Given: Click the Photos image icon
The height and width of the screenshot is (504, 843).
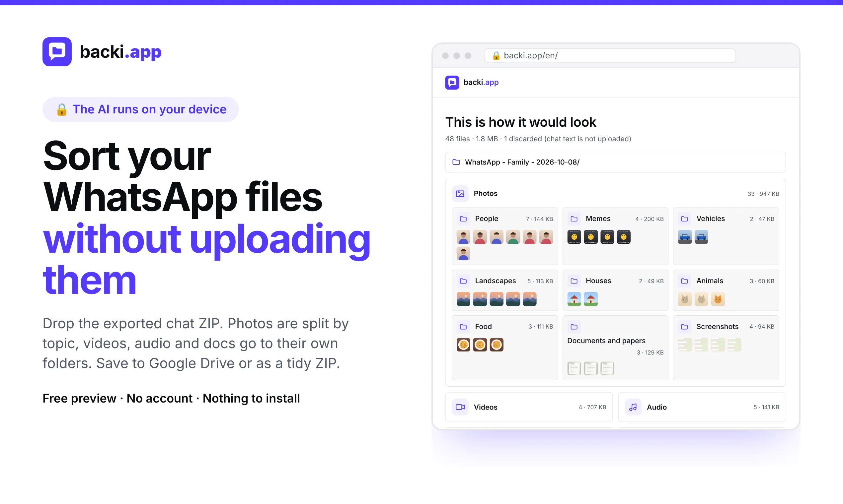Looking at the screenshot, I should pos(460,194).
